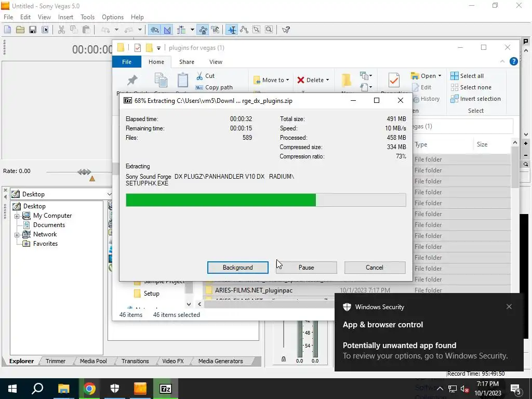This screenshot has height=399, width=532.
Task: Activate the What's This help pointer
Action: 286,30
